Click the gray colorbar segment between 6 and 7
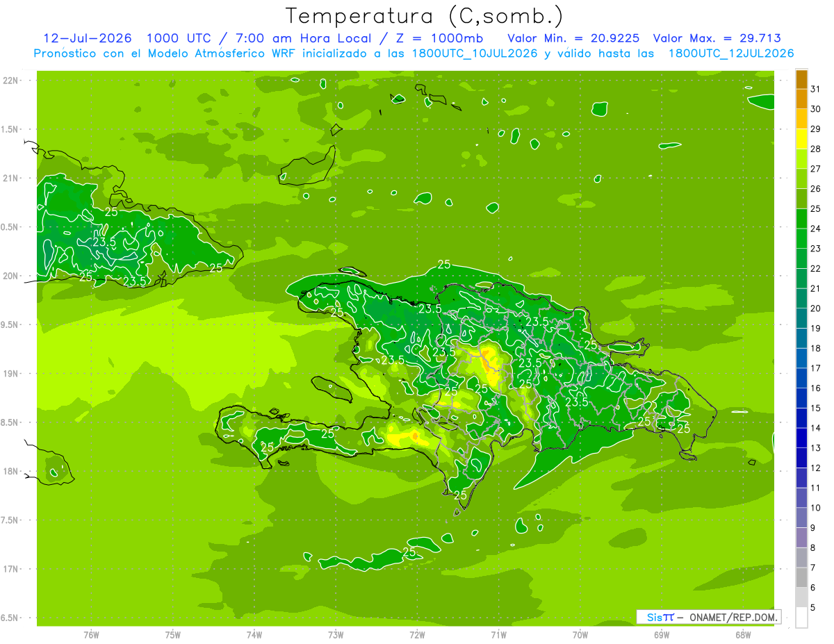Viewport: 834px width, 644px height. (x=801, y=578)
